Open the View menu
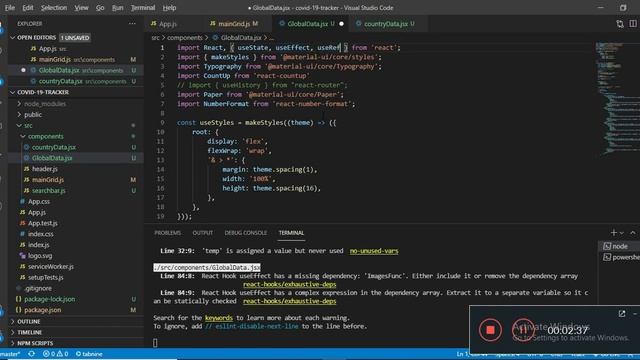 click(81, 8)
